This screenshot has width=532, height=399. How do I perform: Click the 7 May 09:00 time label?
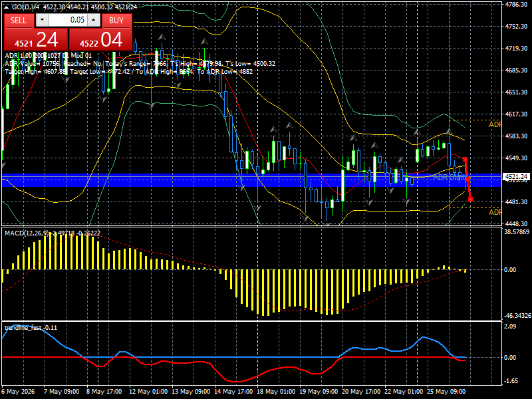pyautogui.click(x=62, y=392)
